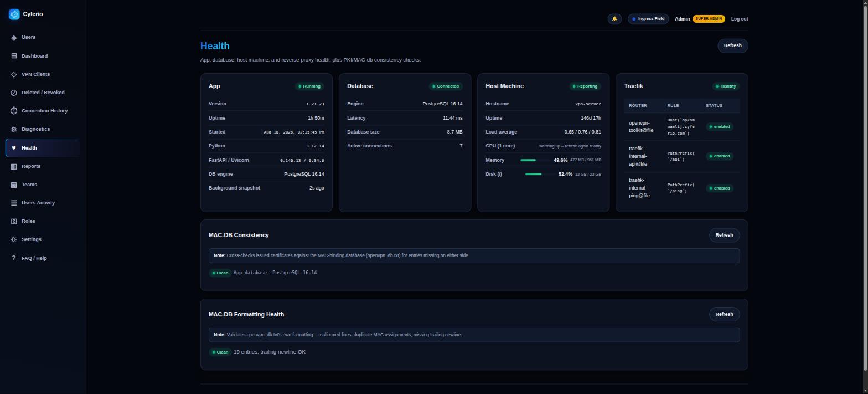This screenshot has height=394, width=868.
Task: Click the Admin username
Action: click(x=682, y=19)
